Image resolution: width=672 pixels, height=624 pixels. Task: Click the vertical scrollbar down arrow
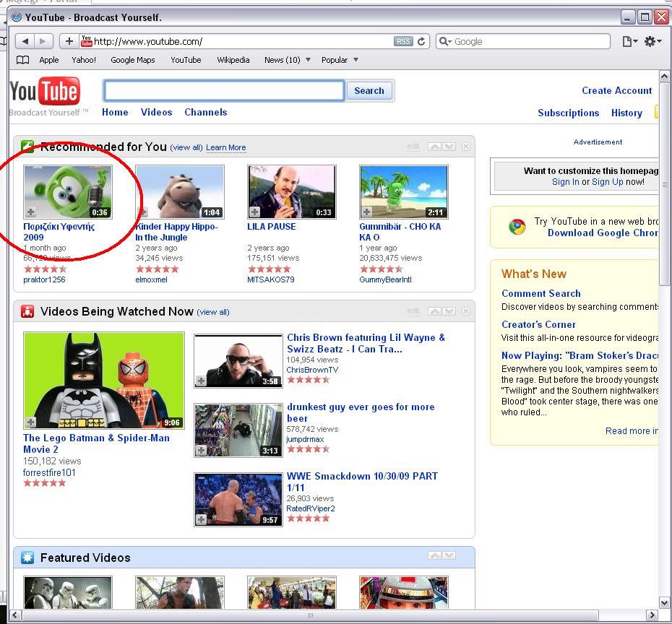(665, 603)
